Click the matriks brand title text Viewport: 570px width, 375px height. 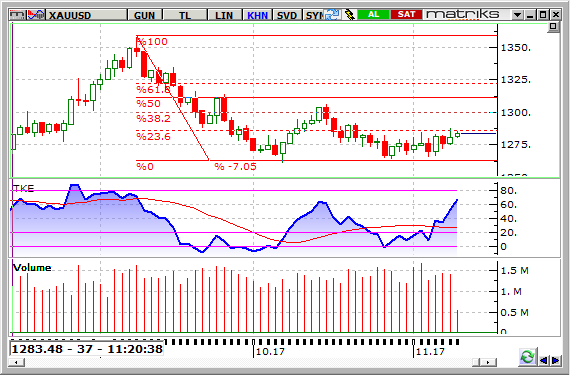(463, 15)
